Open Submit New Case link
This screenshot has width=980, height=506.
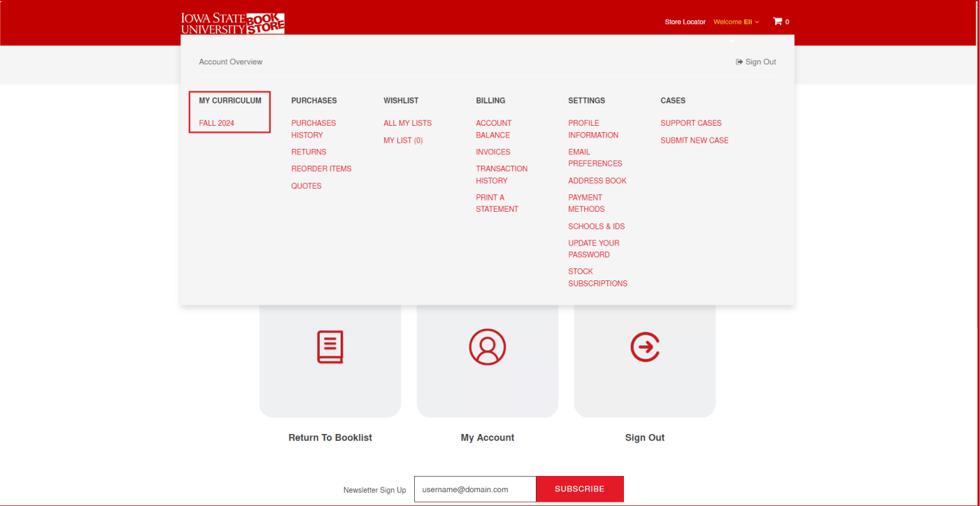point(694,140)
